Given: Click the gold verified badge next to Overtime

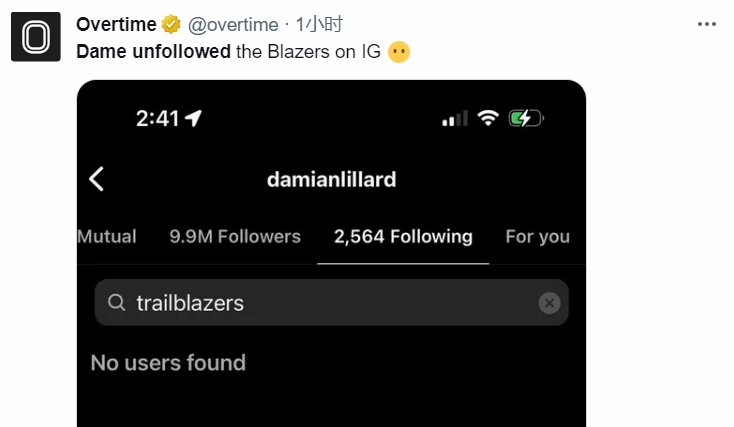Looking at the screenshot, I should [171, 24].
